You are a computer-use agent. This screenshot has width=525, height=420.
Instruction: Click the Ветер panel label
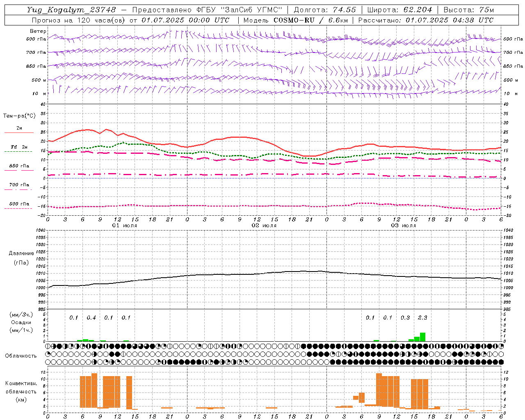[38, 31]
